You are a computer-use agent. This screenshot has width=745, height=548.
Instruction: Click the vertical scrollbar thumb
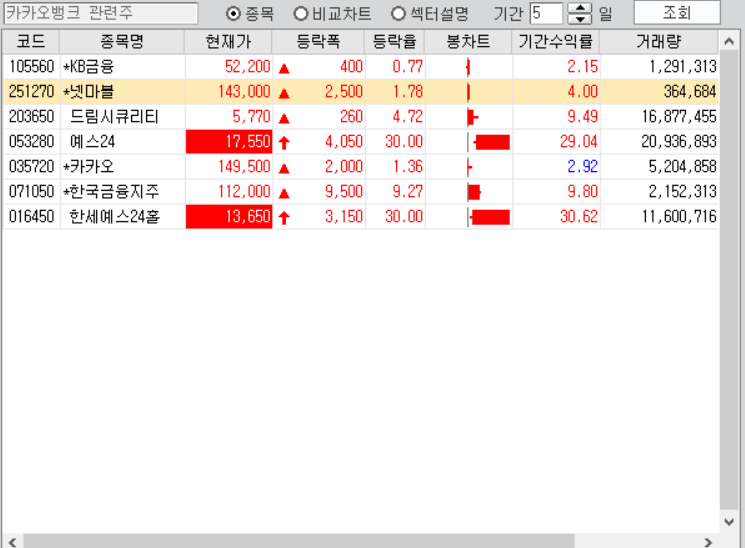click(729, 281)
